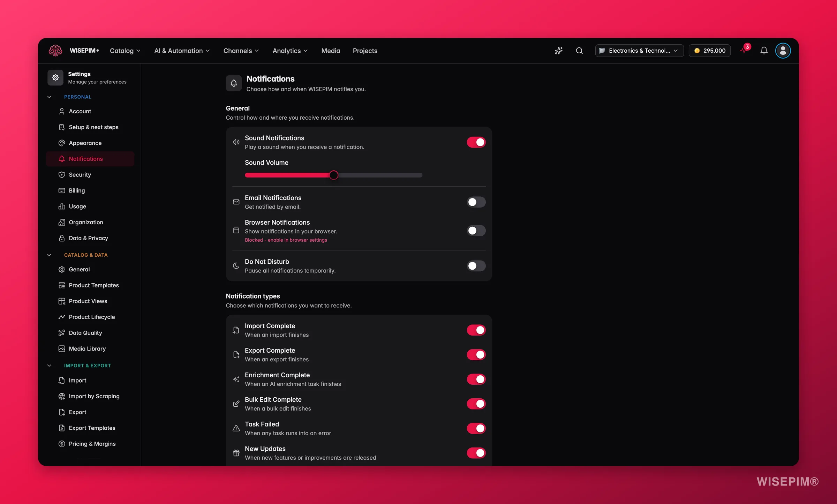
Task: Click the Usage bar chart icon
Action: click(62, 206)
